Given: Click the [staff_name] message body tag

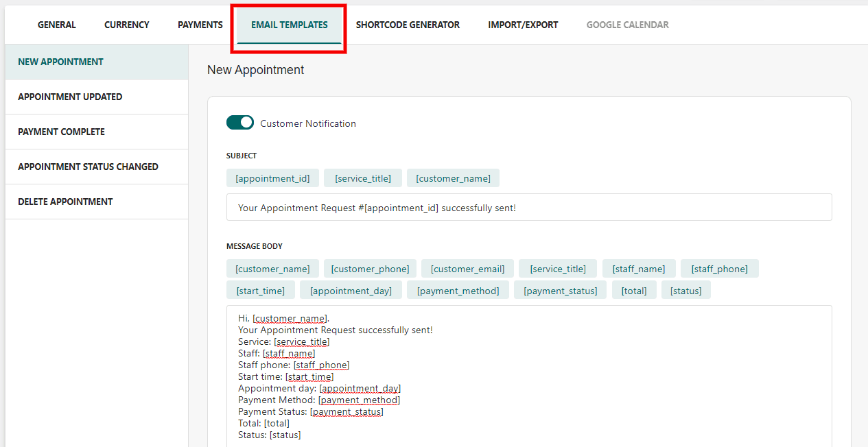Looking at the screenshot, I should tap(639, 269).
